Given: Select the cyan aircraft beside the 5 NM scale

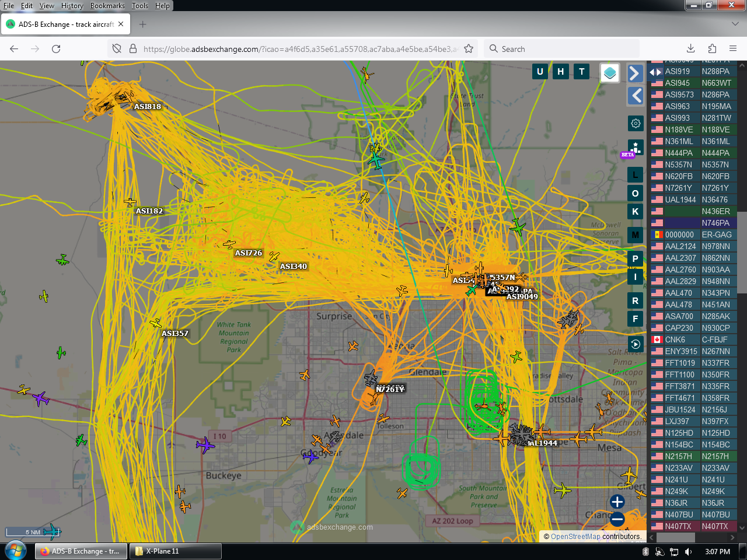Looking at the screenshot, I should click(x=51, y=531).
